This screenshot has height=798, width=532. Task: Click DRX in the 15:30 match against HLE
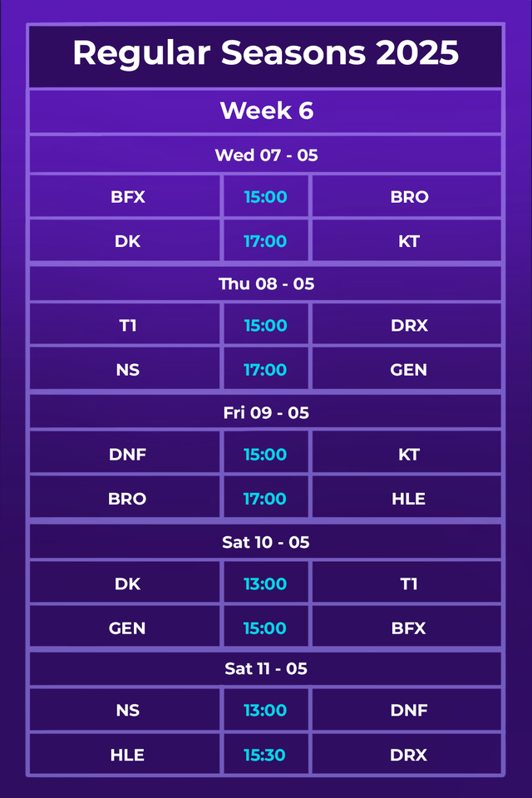coord(409,755)
